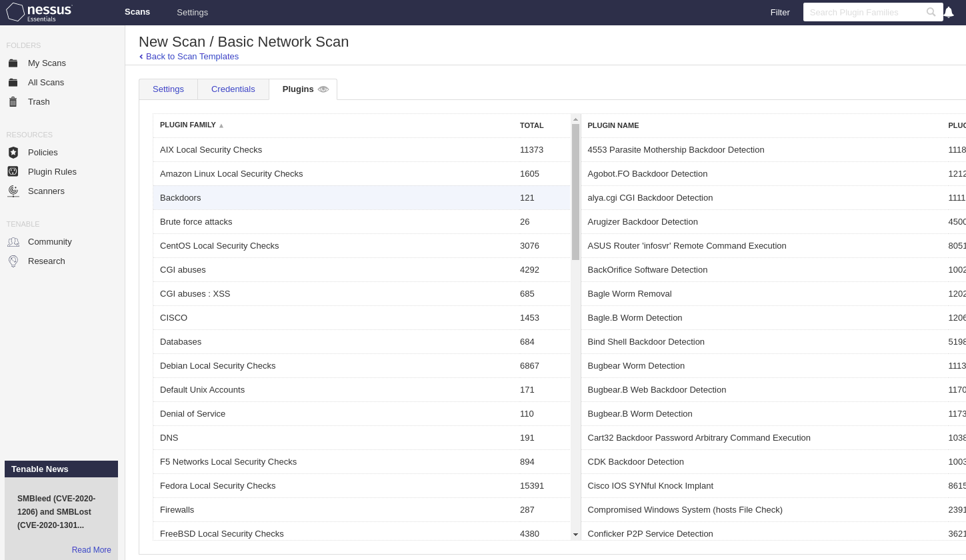Open Settings in top navigation bar
Image resolution: width=966 pixels, height=560 pixels.
(192, 12)
